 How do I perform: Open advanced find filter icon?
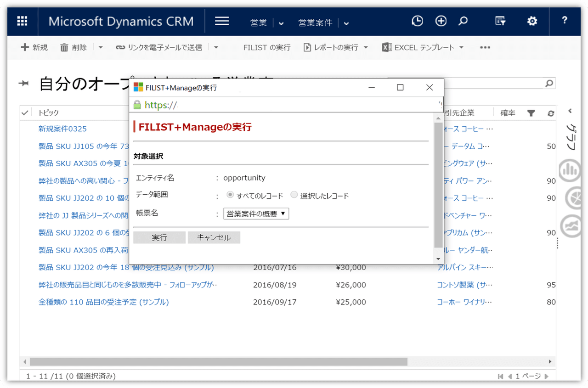[x=500, y=21]
